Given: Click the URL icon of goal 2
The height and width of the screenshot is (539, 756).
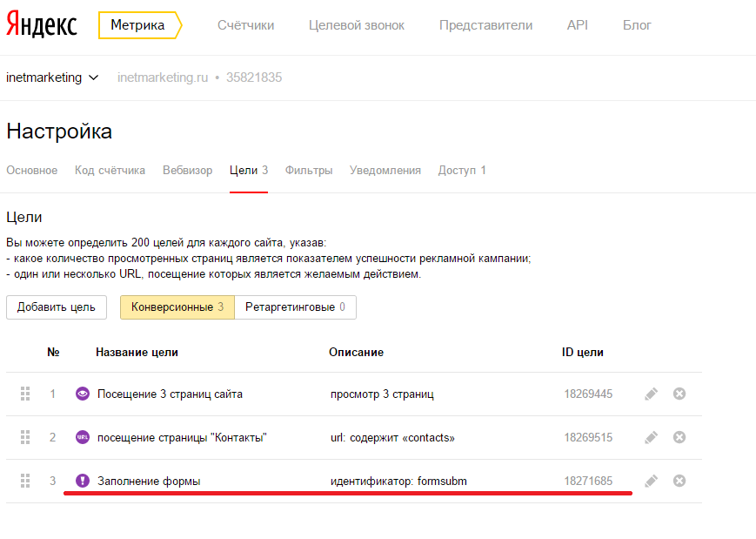Looking at the screenshot, I should pyautogui.click(x=83, y=437).
